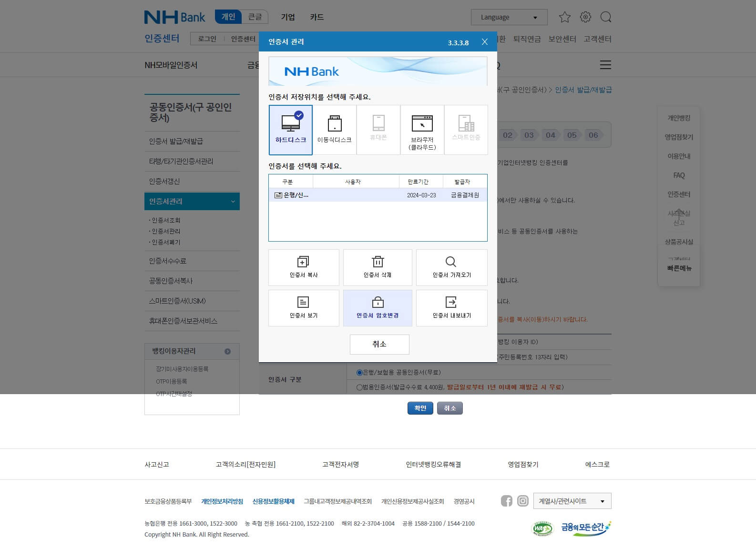Click the search magnifier icon in header
Viewport: 756px width, 559px height.
pos(606,17)
